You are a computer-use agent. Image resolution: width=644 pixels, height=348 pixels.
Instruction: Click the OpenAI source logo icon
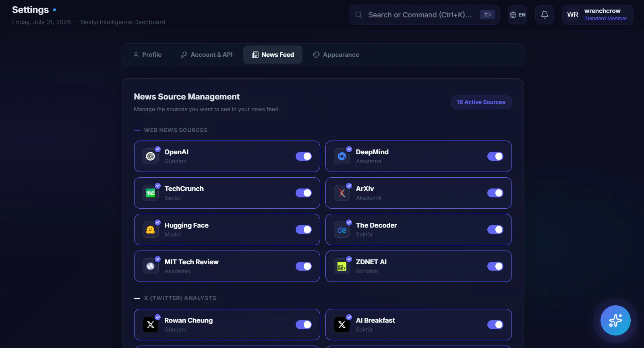151,156
